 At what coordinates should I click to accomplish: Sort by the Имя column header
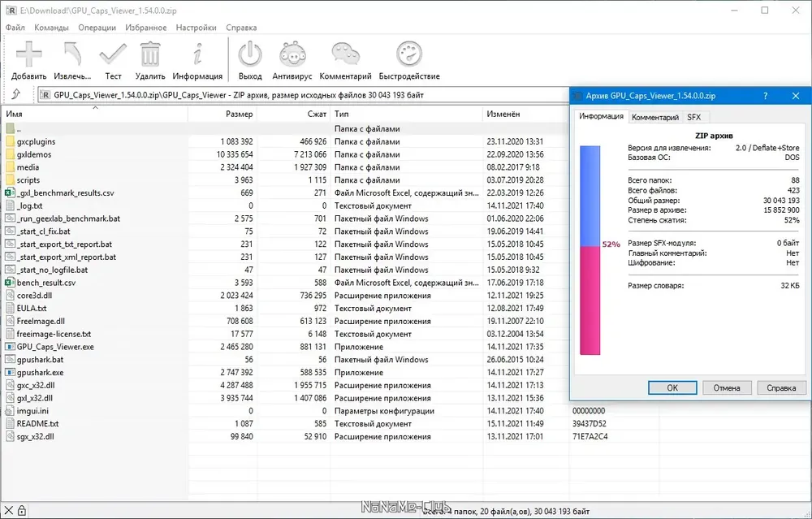tap(95, 114)
